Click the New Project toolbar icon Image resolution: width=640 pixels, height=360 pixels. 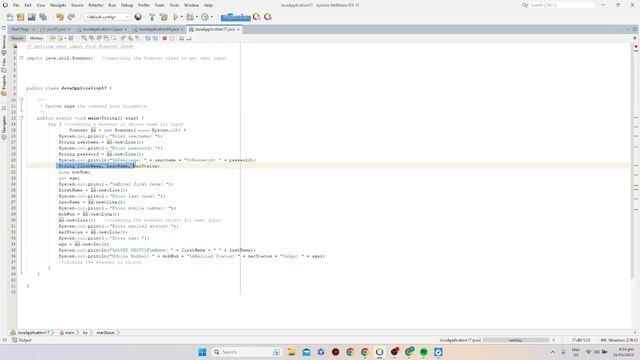tap(20, 17)
